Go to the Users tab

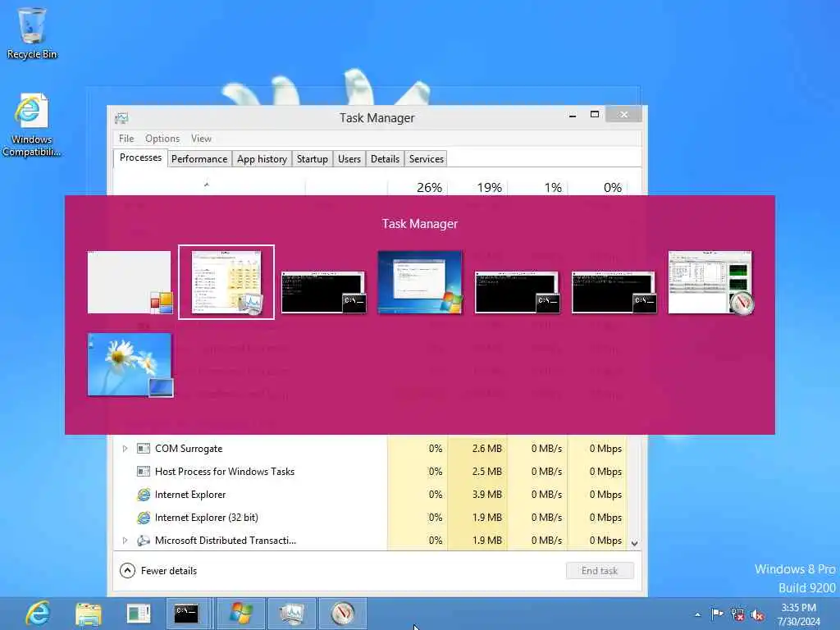(x=349, y=158)
